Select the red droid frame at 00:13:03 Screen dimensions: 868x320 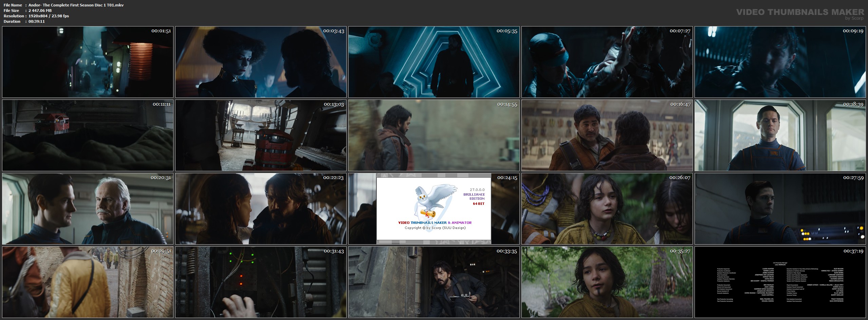tap(261, 135)
